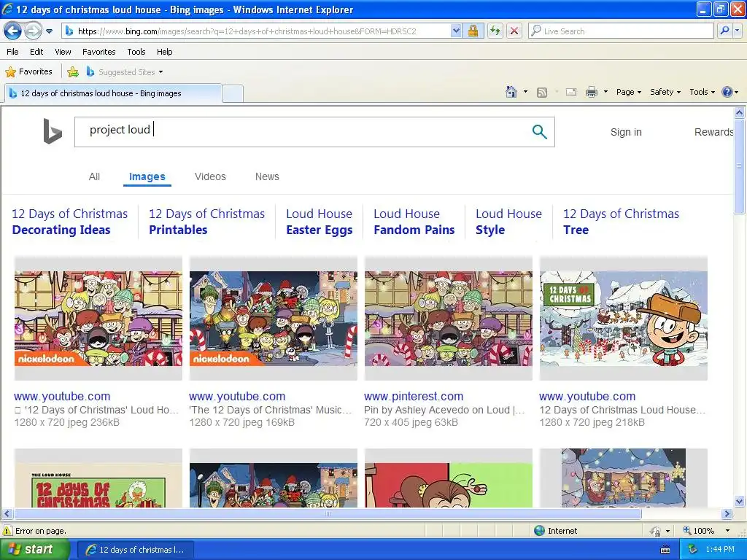Click the Home icon in command bar
Image resolution: width=747 pixels, height=560 pixels.
coord(511,92)
